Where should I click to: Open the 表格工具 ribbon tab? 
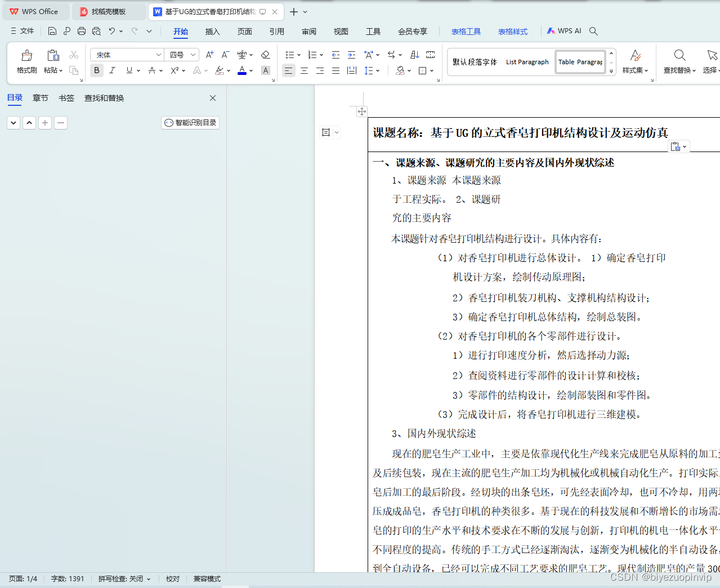tap(466, 32)
